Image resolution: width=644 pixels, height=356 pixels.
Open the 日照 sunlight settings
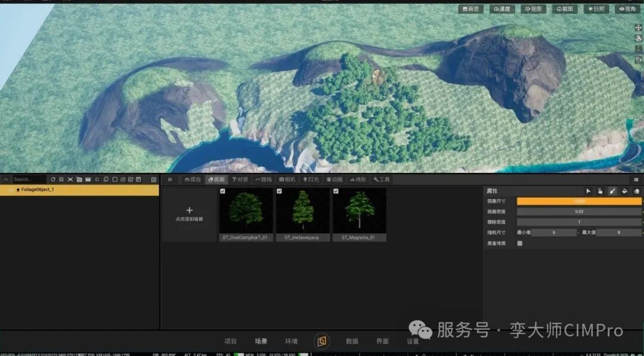596,9
